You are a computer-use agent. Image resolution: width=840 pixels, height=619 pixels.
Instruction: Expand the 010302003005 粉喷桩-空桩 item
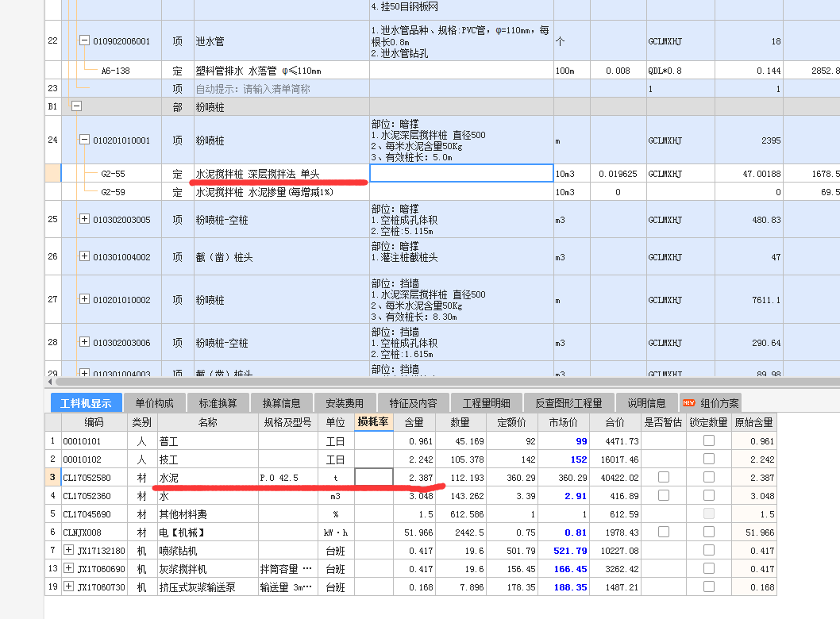[84, 218]
